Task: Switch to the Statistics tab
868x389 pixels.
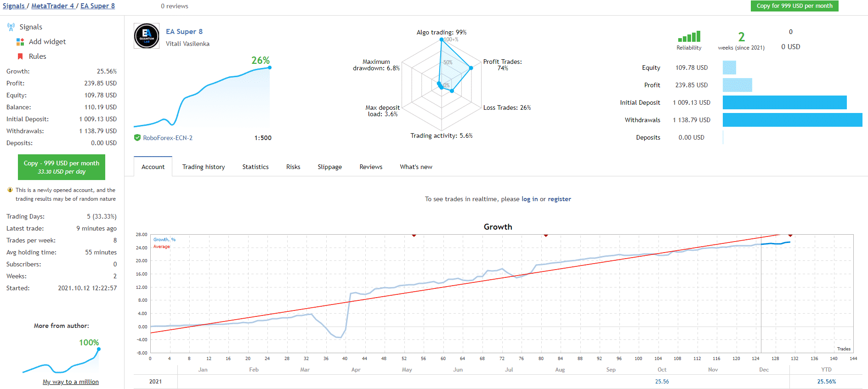Action: tap(255, 167)
